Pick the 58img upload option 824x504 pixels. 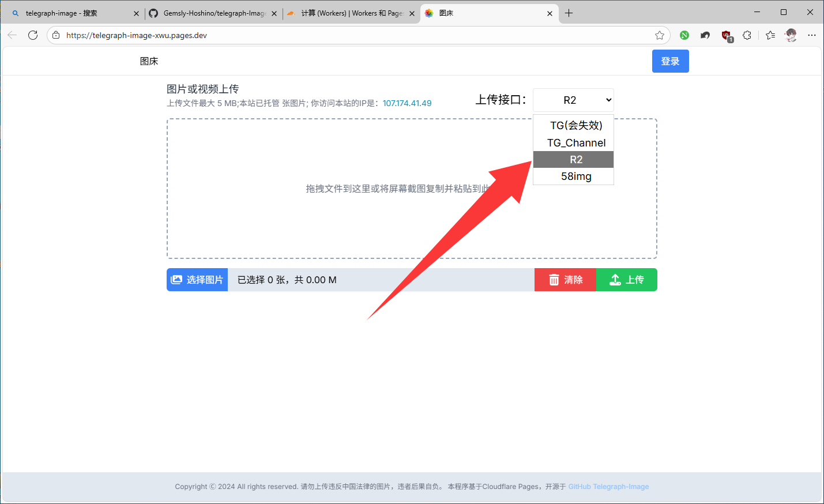tap(575, 176)
